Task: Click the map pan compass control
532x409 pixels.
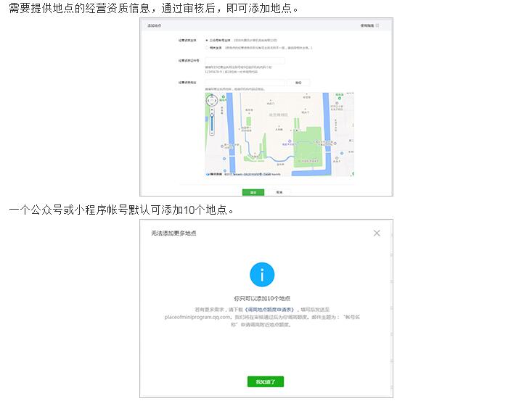Action: click(x=212, y=102)
